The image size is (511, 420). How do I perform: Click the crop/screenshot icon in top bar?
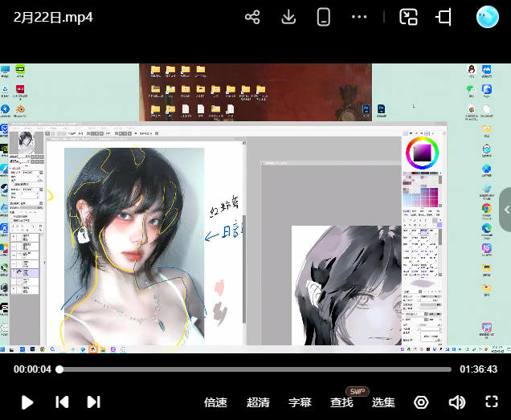pos(444,17)
